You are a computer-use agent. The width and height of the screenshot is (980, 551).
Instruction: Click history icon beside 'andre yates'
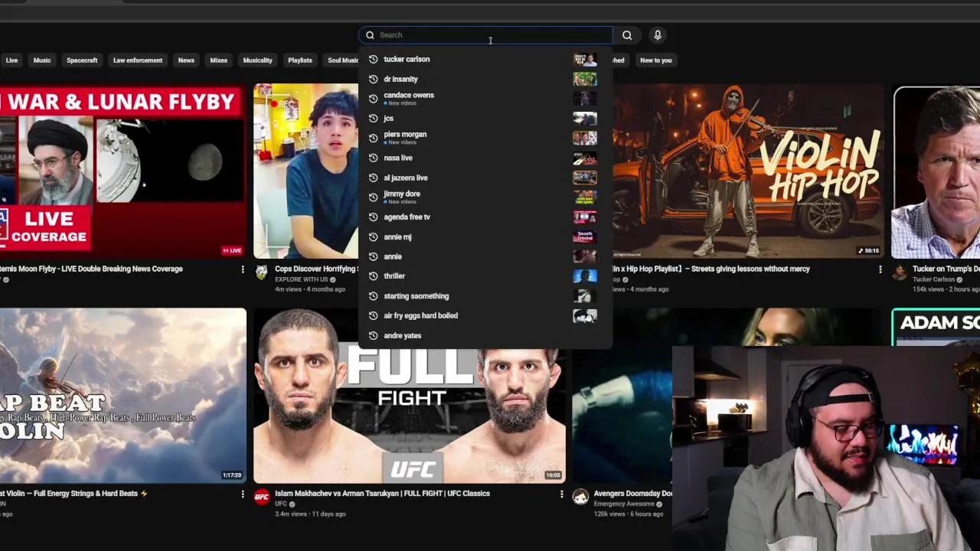373,336
